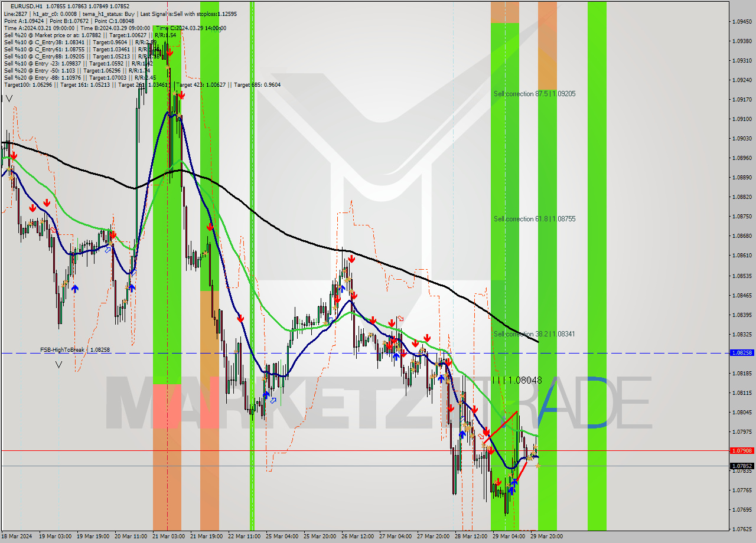Viewport: 756px width, 543px height.
Task: Click the 1.09380 price axis value
Action: tap(742, 41)
